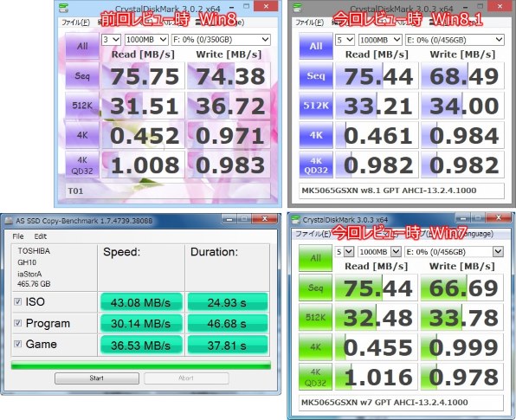
Task: Click the blue 4K QD32 button in Win8.1 window
Action: [316, 165]
